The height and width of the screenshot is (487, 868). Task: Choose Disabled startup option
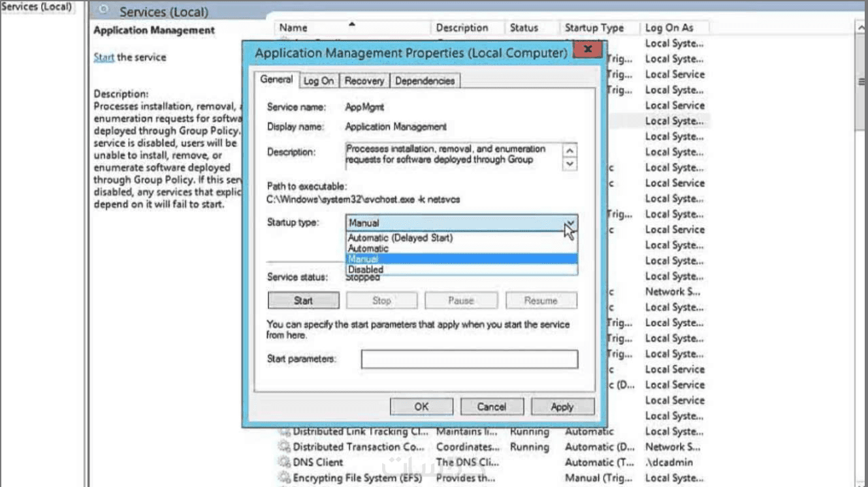pos(461,269)
